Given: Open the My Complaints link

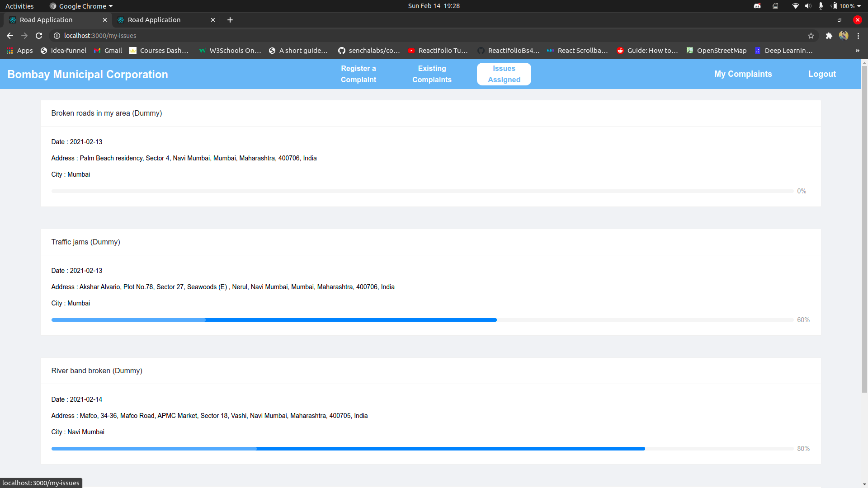Looking at the screenshot, I should pos(743,74).
